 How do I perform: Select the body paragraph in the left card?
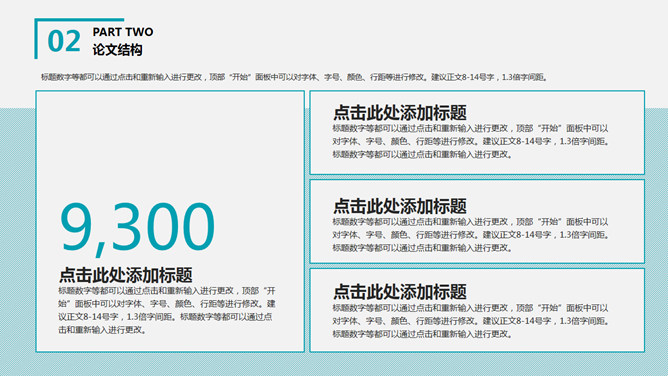pos(167,310)
